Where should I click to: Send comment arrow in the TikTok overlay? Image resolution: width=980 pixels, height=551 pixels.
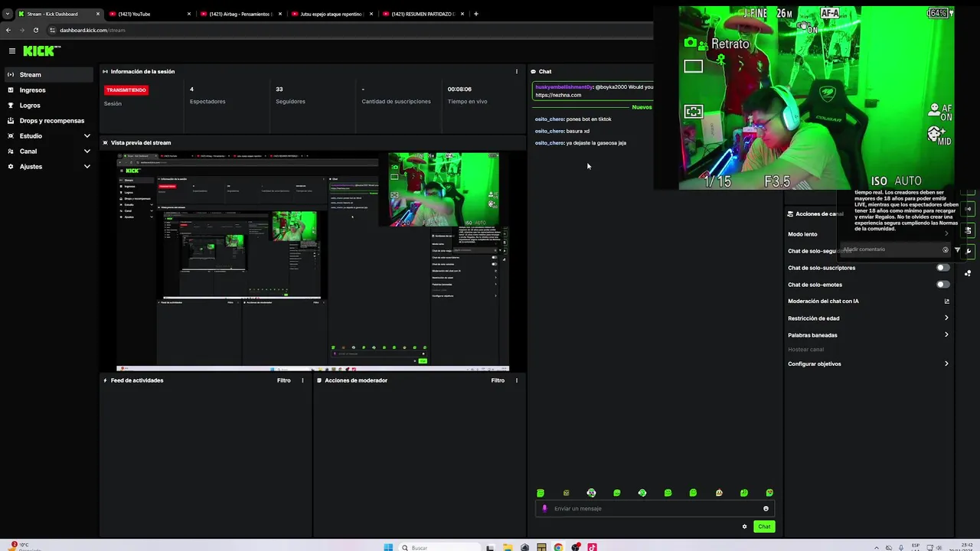point(957,249)
